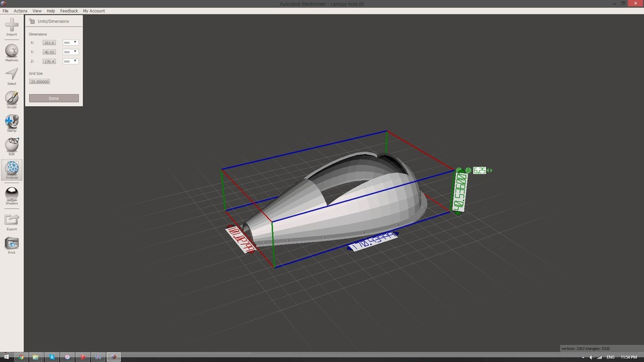Open the Meshmix tool

11,50
